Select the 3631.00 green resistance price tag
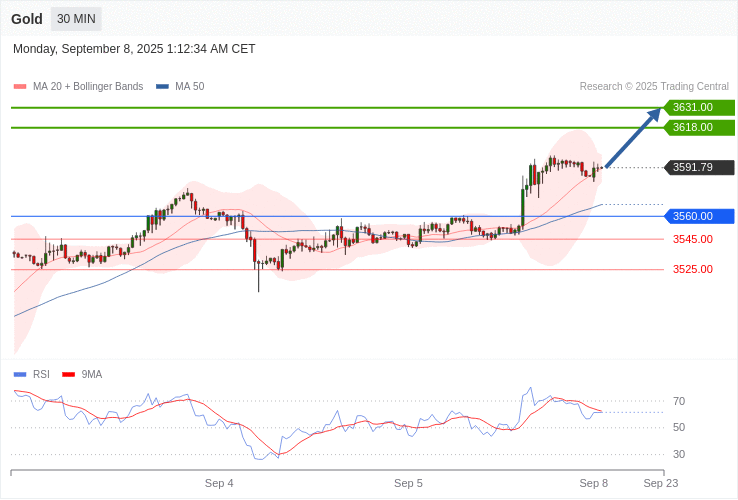Viewport: 738px width, 500px height. click(x=698, y=107)
